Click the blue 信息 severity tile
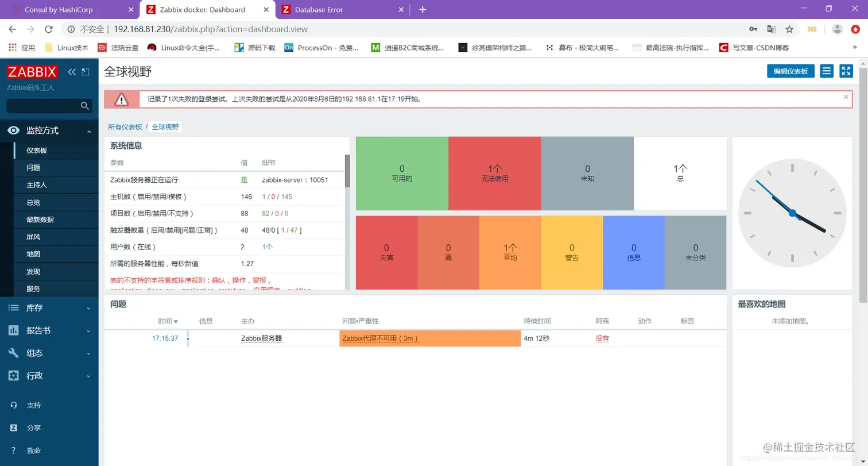 (x=634, y=252)
